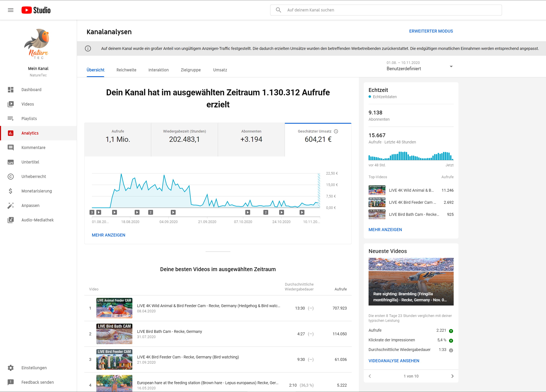Open Monetarisierung dollar icon in sidebar
The image size is (546, 392).
[x=11, y=191]
